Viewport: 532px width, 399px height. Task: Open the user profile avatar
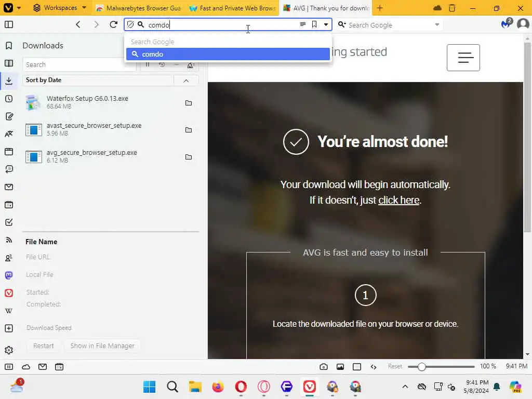[x=523, y=24]
